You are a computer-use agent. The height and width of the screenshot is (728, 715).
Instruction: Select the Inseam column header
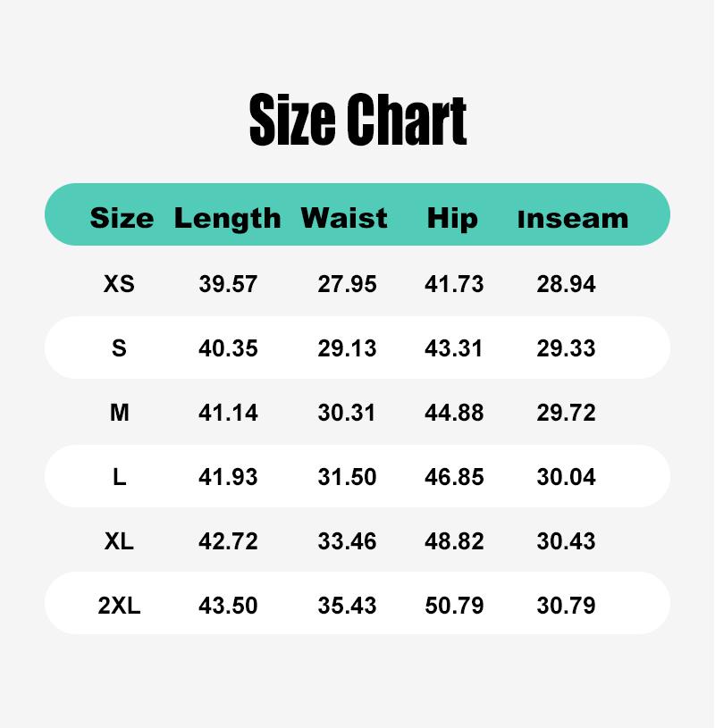click(x=573, y=219)
